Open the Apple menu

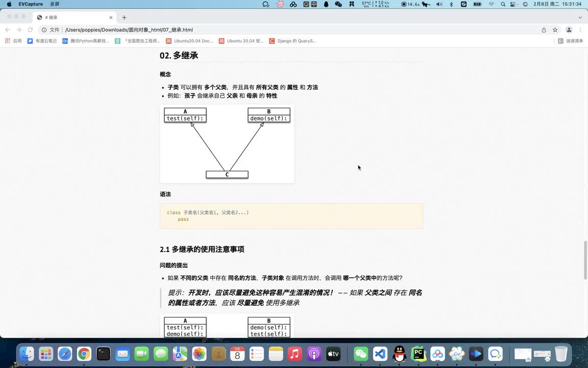pos(9,4)
